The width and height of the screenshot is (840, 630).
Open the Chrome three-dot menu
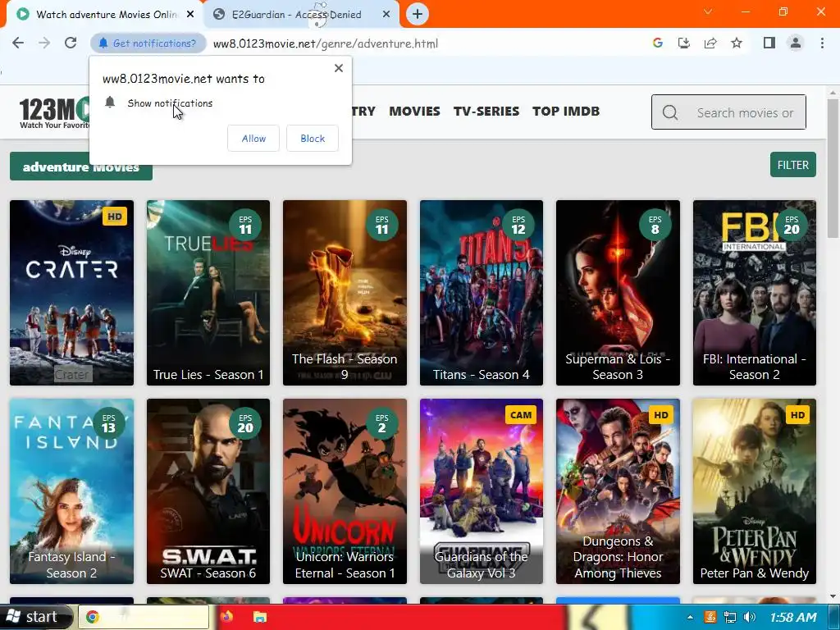822,43
